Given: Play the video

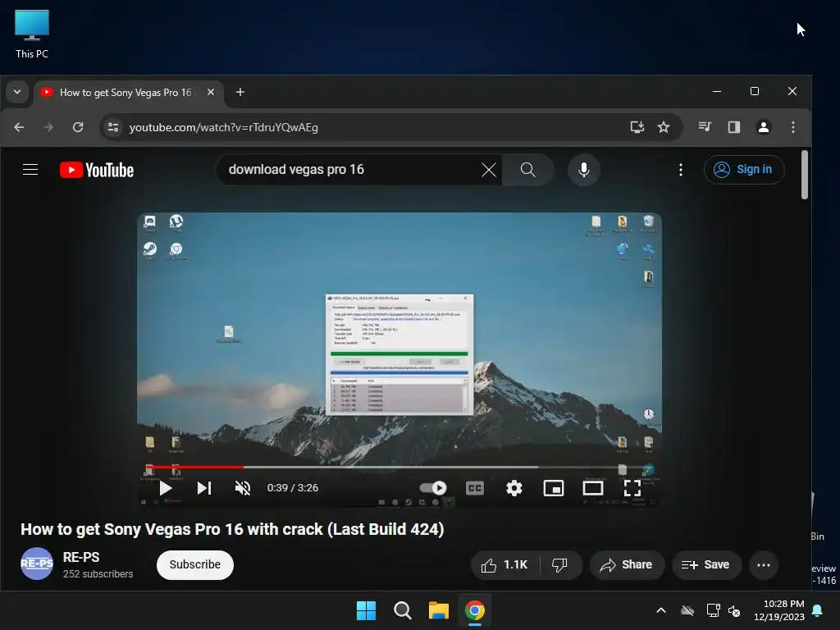Looking at the screenshot, I should [x=165, y=488].
